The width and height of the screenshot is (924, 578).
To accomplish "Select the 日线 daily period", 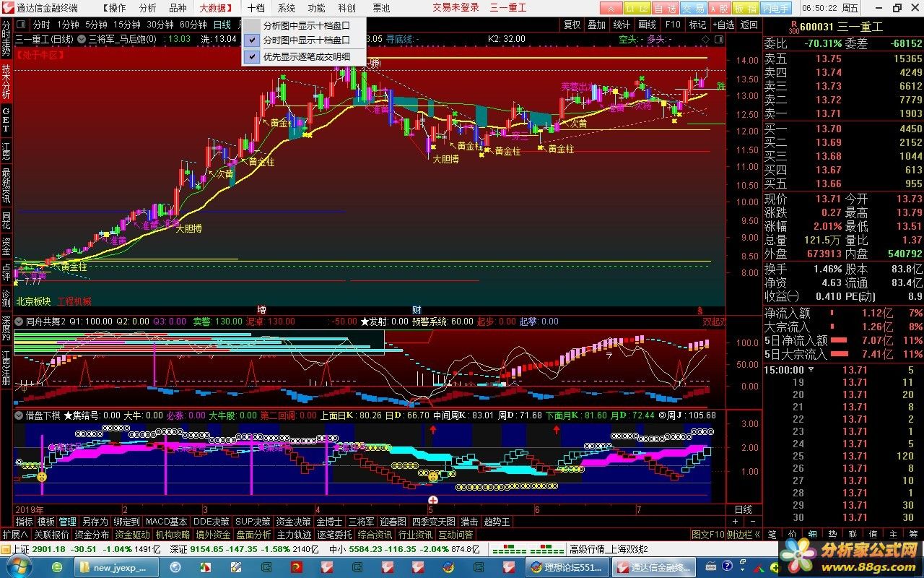I will (x=222, y=25).
